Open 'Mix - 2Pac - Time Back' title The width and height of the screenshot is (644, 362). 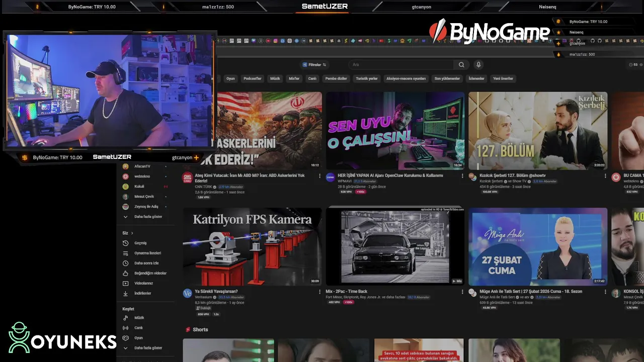point(347,292)
